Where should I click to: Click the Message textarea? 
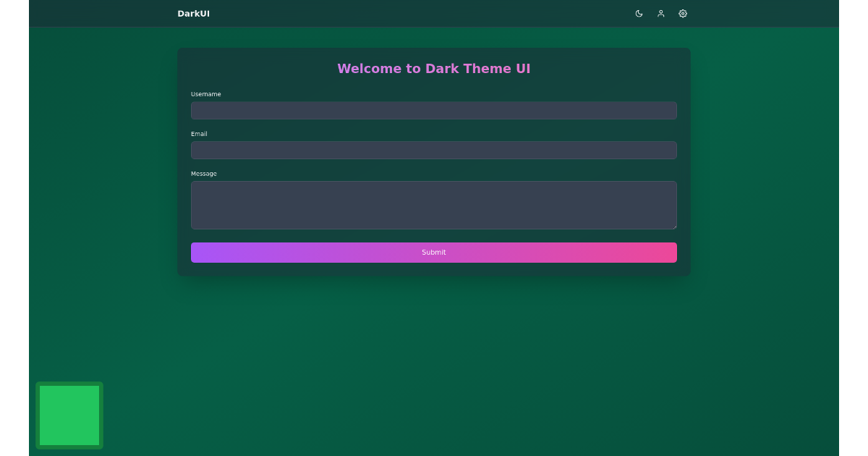pyautogui.click(x=433, y=205)
